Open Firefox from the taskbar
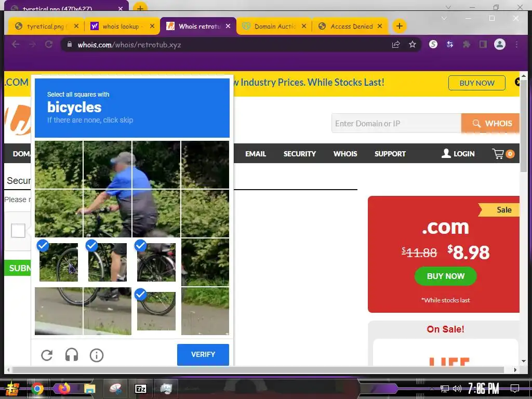Image resolution: width=532 pixels, height=399 pixels. tap(64, 389)
